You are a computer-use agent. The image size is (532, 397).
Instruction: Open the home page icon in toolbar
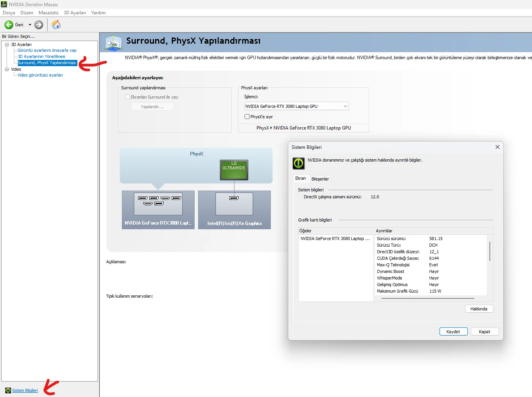56,25
